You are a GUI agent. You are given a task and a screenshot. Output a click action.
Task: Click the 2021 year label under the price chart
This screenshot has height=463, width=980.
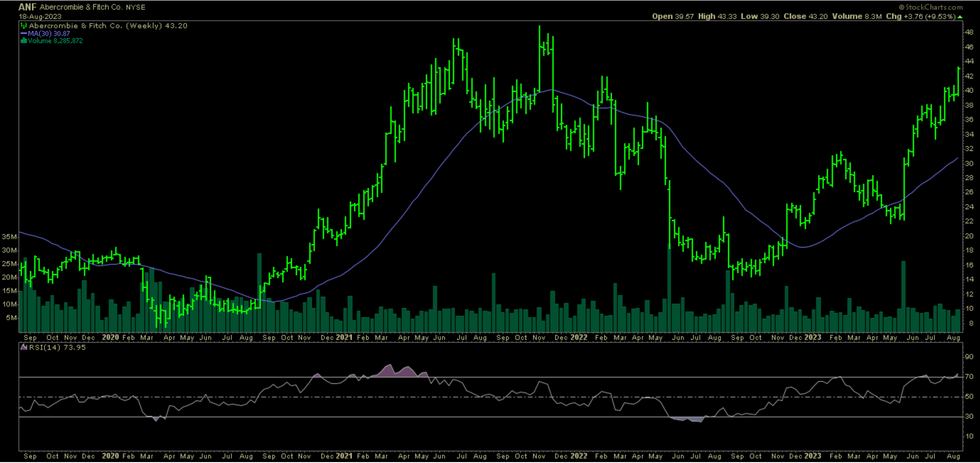point(344,338)
